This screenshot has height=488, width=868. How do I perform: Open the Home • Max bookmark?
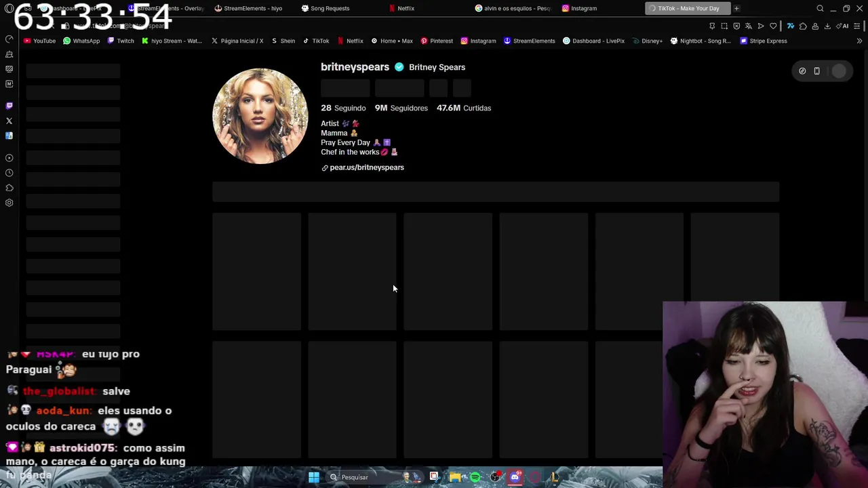[x=391, y=41]
